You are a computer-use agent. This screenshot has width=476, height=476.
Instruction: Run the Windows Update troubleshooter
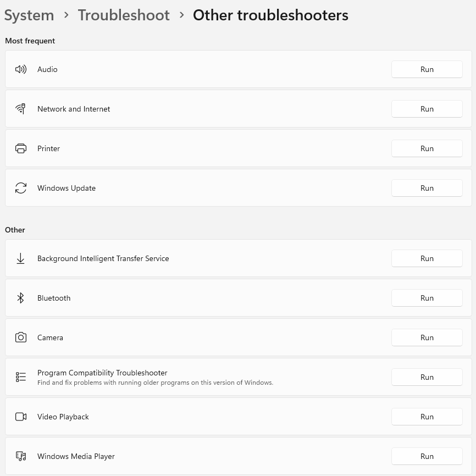click(427, 188)
